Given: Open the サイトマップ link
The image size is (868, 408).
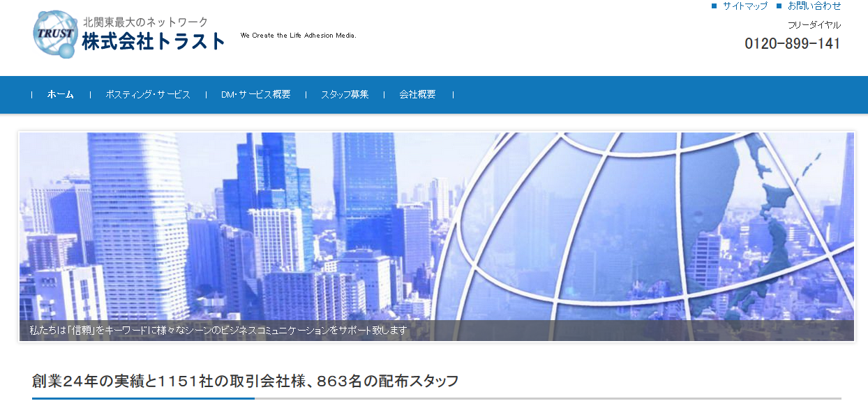Looking at the screenshot, I should coord(745,6).
